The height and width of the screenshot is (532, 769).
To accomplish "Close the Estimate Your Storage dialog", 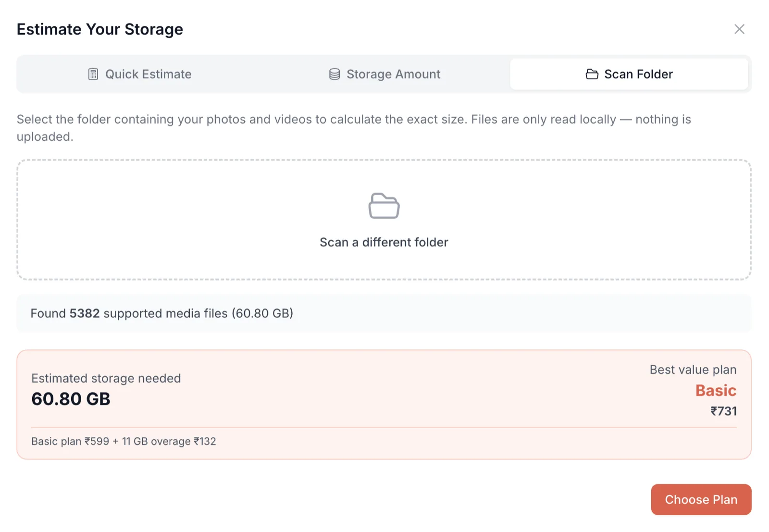I will pos(739,29).
